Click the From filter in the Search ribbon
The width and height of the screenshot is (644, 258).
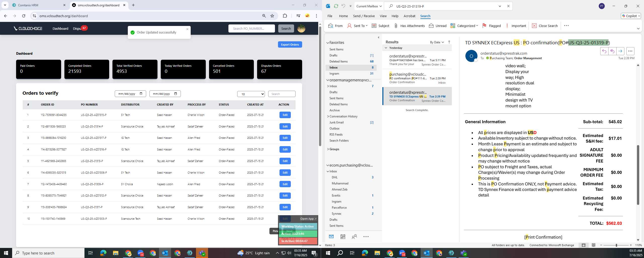click(x=335, y=26)
